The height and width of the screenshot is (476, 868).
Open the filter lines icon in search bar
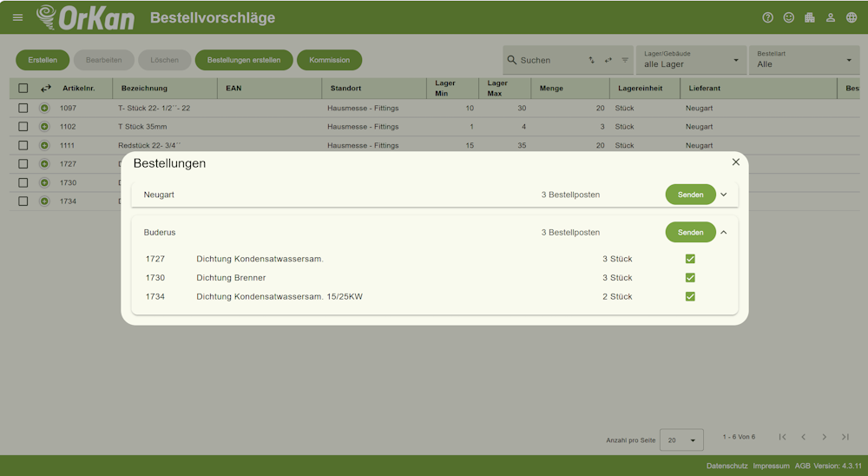pos(625,60)
